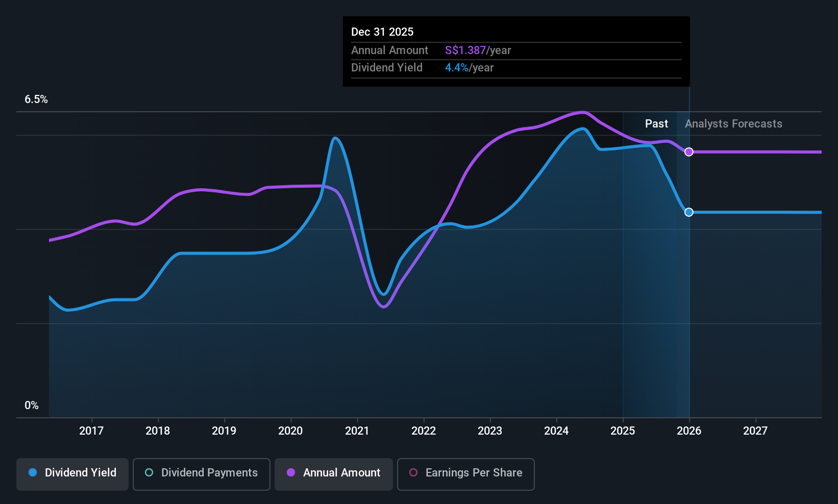The height and width of the screenshot is (504, 838).
Task: Click the 2020 x-axis label
Action: (290, 431)
